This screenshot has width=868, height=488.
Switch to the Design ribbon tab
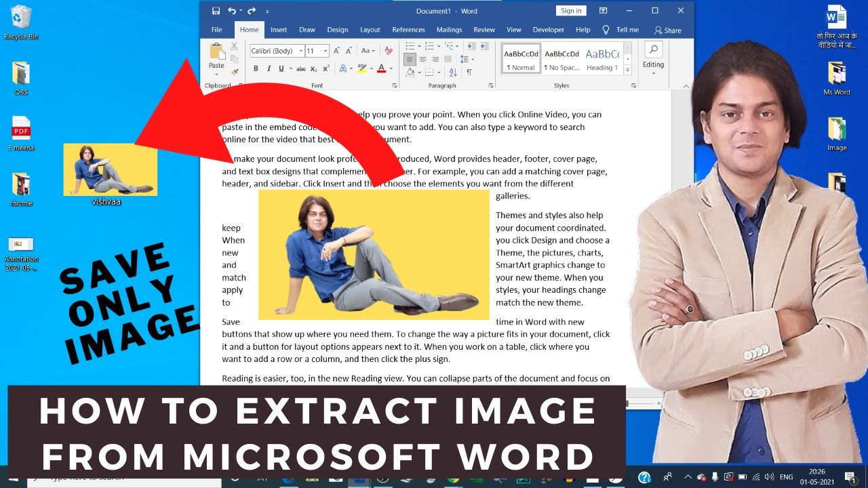click(x=337, y=30)
